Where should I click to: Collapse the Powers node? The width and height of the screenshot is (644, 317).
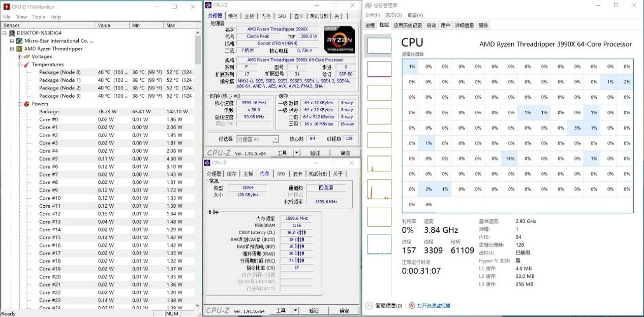tap(19, 104)
